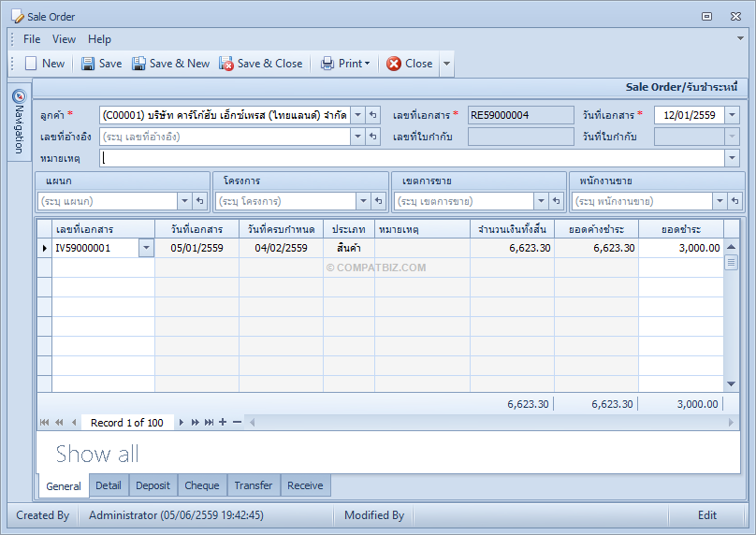The image size is (756, 535).
Task: Sort by วันที่ครบกำหนด column header
Action: [x=281, y=229]
